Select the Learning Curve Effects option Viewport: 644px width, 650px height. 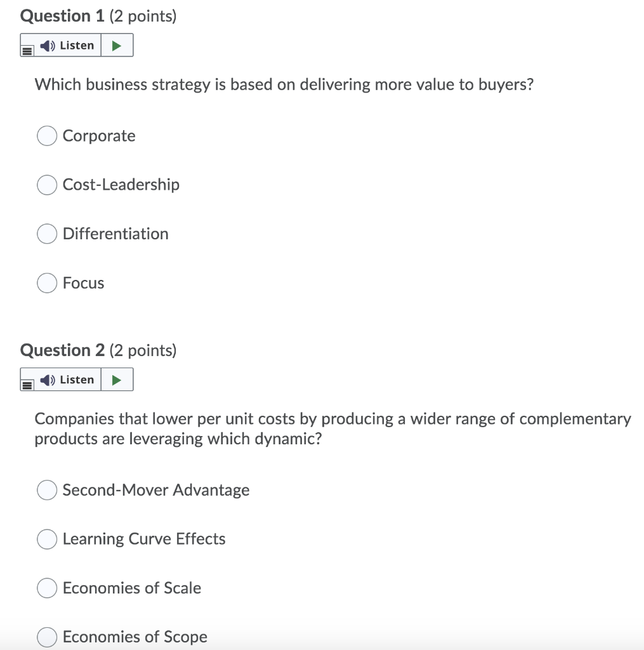(x=46, y=539)
